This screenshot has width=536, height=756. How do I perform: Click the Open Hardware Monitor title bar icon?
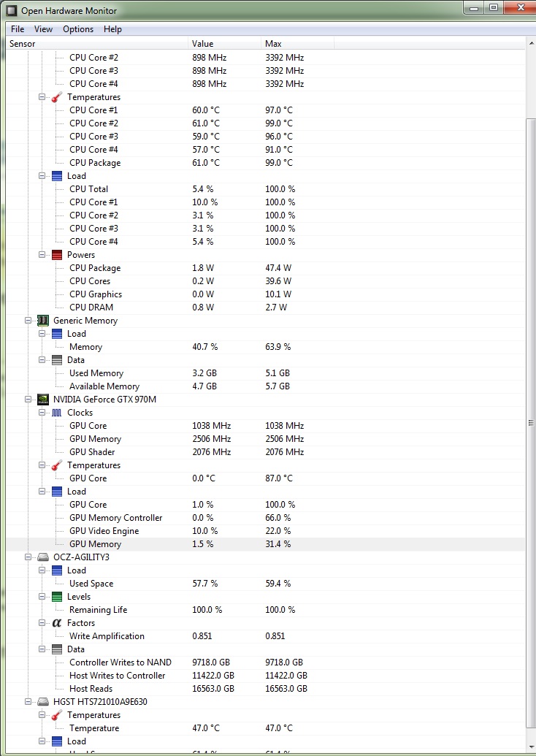(x=12, y=10)
